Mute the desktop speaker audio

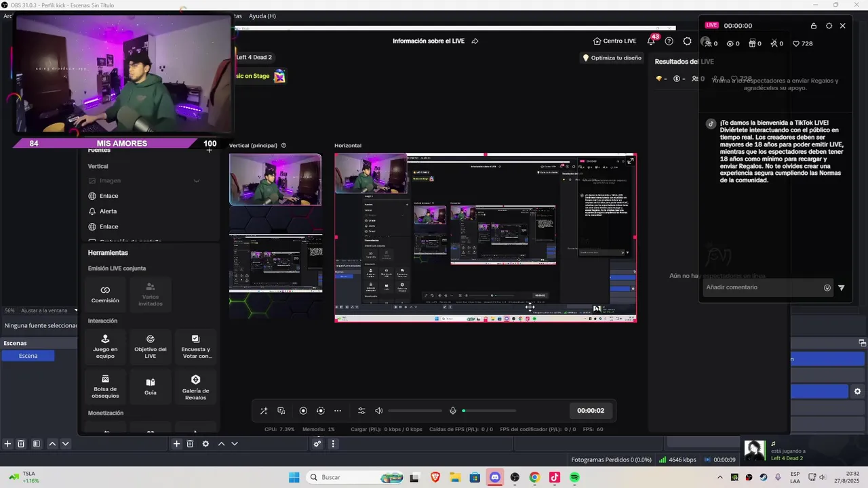[378, 411]
